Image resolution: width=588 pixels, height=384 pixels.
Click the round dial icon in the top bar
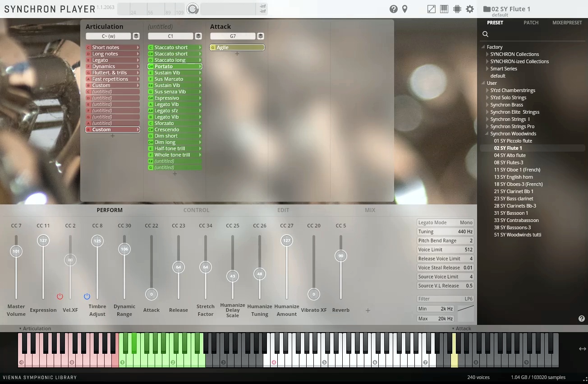(193, 9)
